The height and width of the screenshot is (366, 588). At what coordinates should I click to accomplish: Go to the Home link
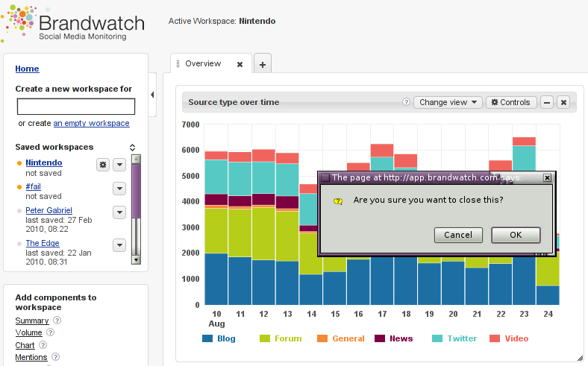(x=27, y=69)
